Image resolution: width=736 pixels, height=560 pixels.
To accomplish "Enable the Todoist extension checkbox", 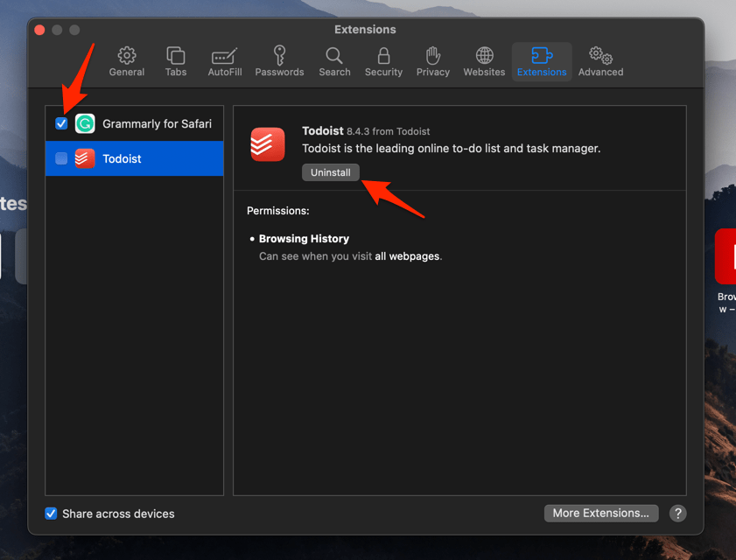I will tap(61, 158).
